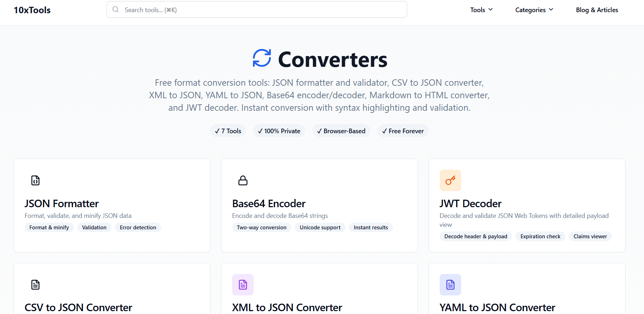This screenshot has height=314, width=644.
Task: Click the Unicode support tag
Action: 320,228
